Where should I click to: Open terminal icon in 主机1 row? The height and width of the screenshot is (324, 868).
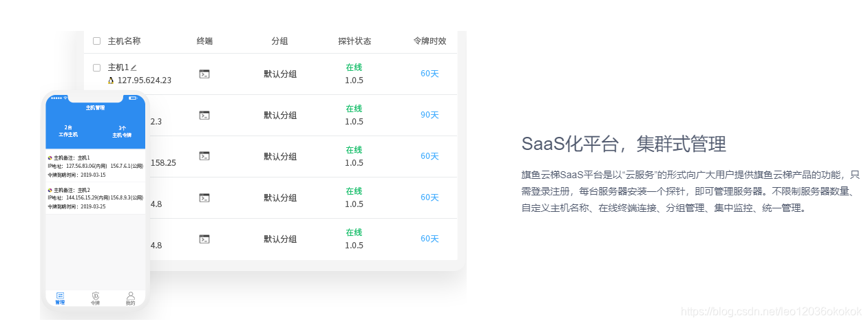tap(204, 74)
